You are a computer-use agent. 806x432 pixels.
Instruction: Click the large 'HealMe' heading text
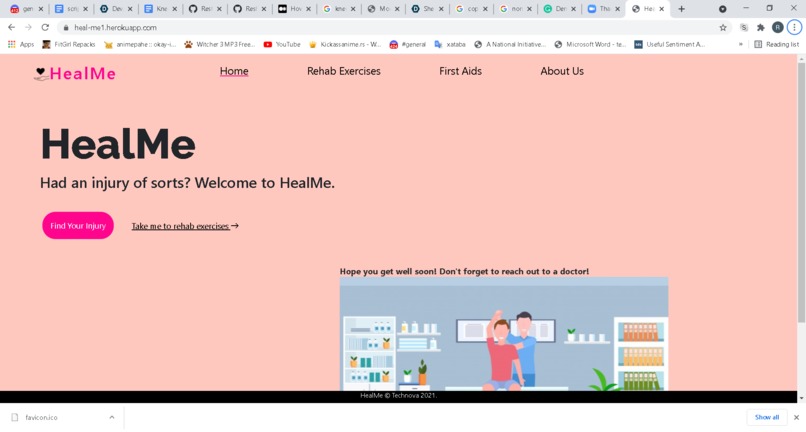118,143
